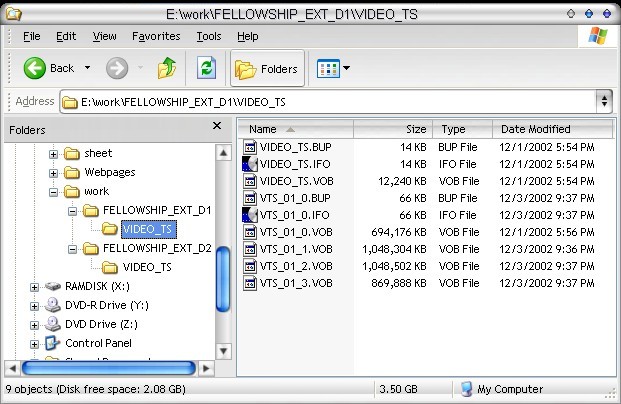Open the File menu
The width and height of the screenshot is (621, 404).
(x=32, y=36)
